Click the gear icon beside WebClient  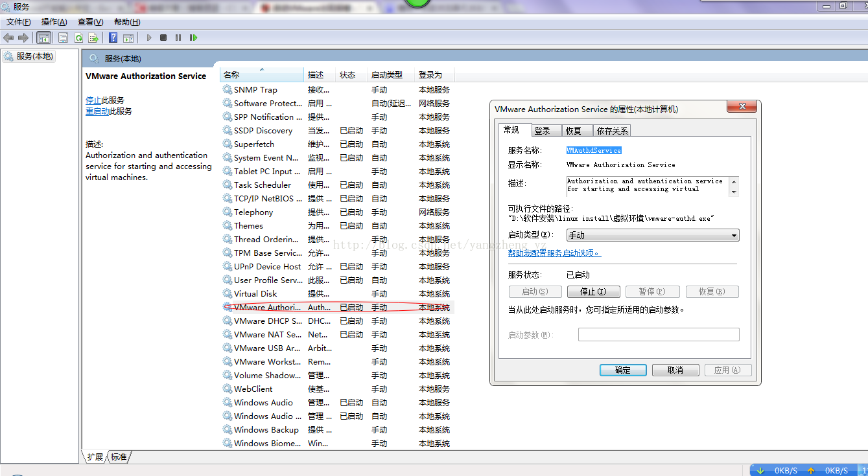228,389
